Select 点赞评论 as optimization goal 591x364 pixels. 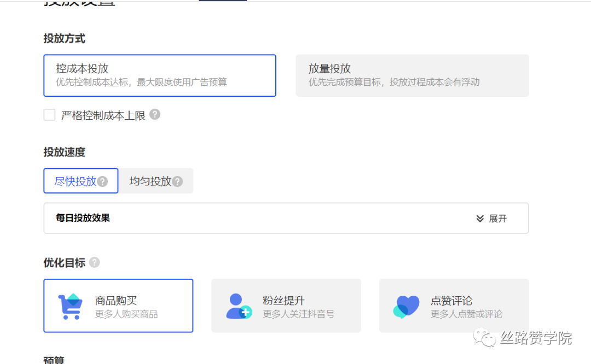coord(453,306)
